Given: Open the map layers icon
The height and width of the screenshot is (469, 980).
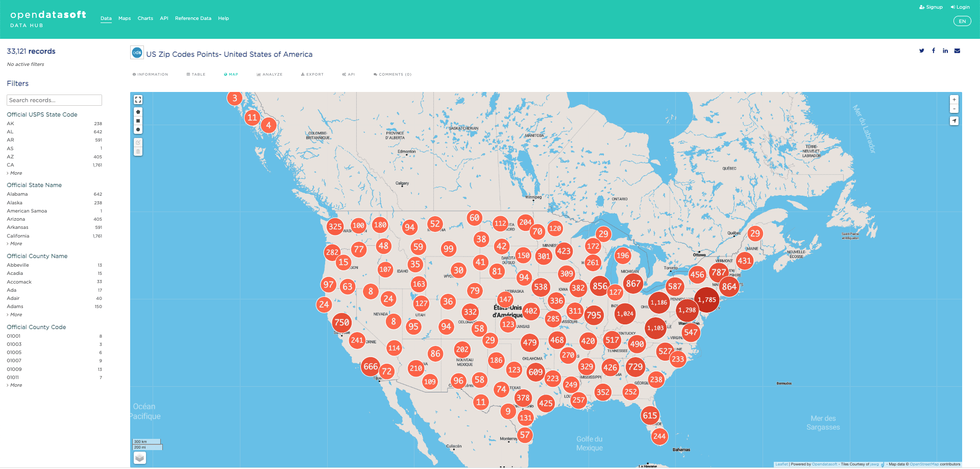Looking at the screenshot, I should click(x=140, y=458).
